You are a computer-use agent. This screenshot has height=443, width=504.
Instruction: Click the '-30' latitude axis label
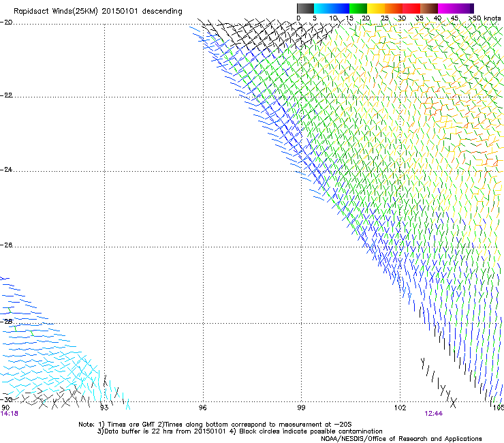click(x=6, y=399)
